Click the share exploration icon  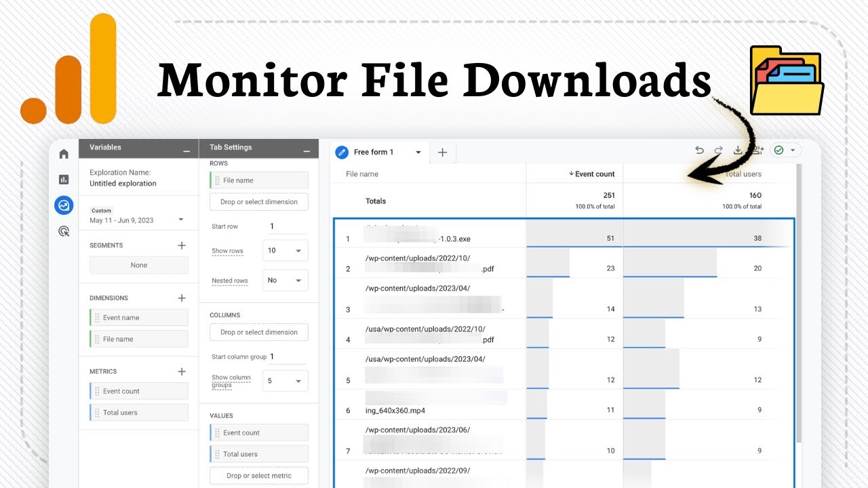[757, 150]
